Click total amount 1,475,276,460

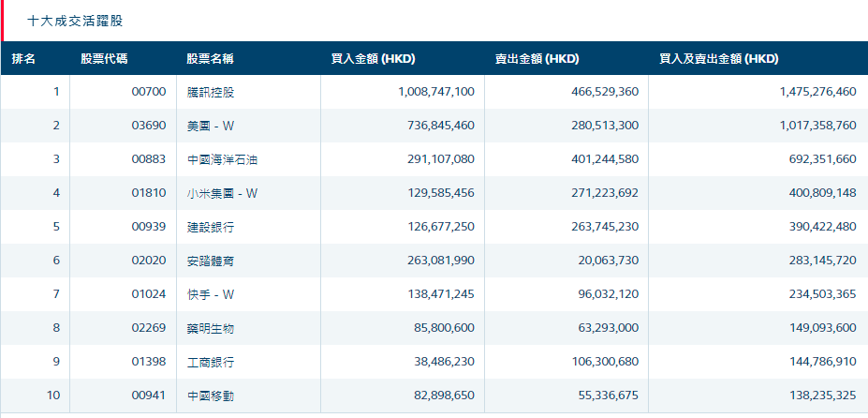(818, 92)
